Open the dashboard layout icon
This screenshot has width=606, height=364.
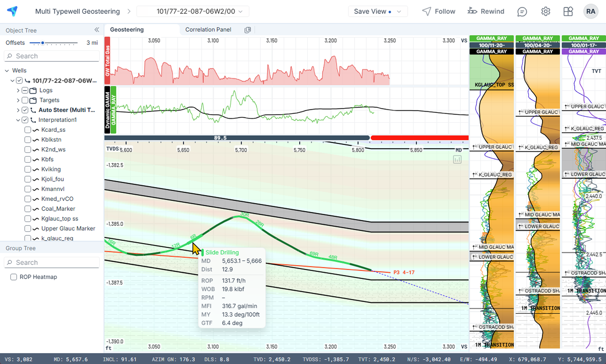(568, 12)
